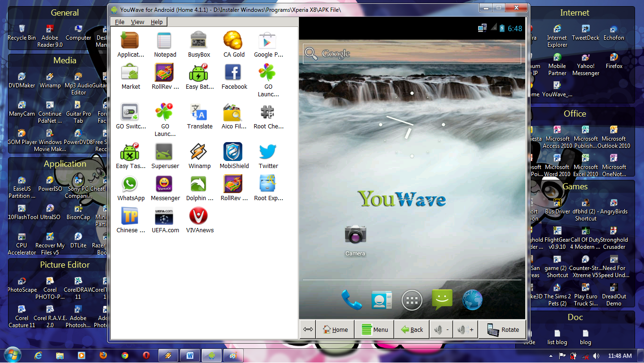Open the File menu in YouWave
Image resolution: width=644 pixels, height=363 pixels.
[119, 22]
